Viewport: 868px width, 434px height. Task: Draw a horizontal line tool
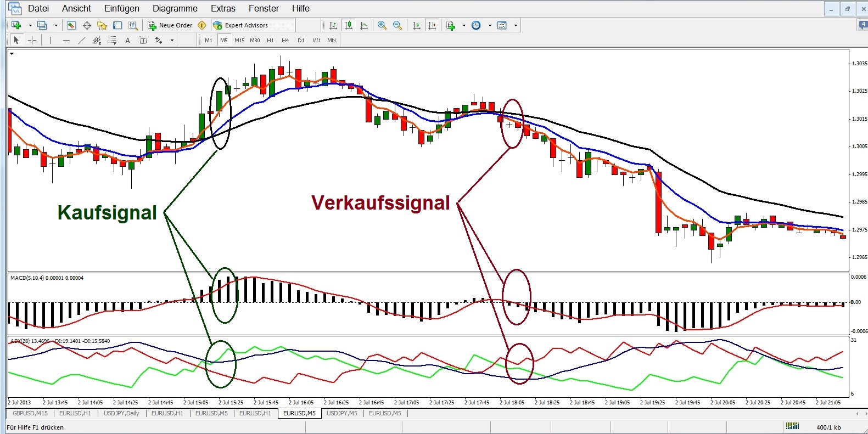tap(66, 40)
